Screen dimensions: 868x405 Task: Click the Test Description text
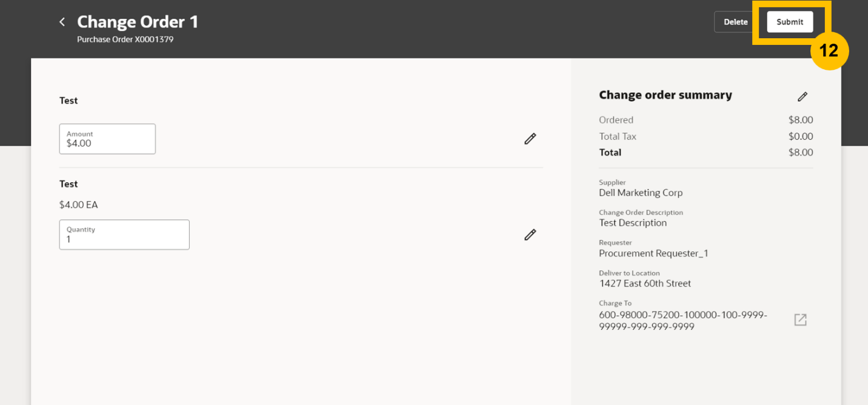coord(633,223)
